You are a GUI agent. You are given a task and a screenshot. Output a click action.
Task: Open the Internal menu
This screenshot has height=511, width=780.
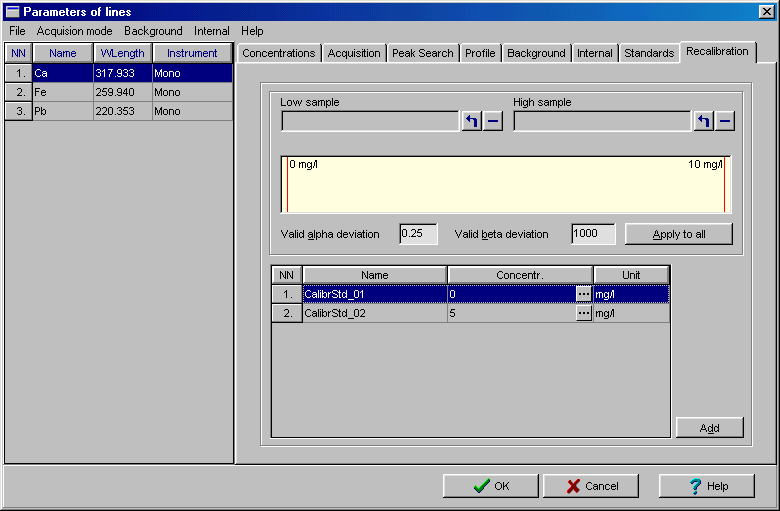click(x=211, y=31)
